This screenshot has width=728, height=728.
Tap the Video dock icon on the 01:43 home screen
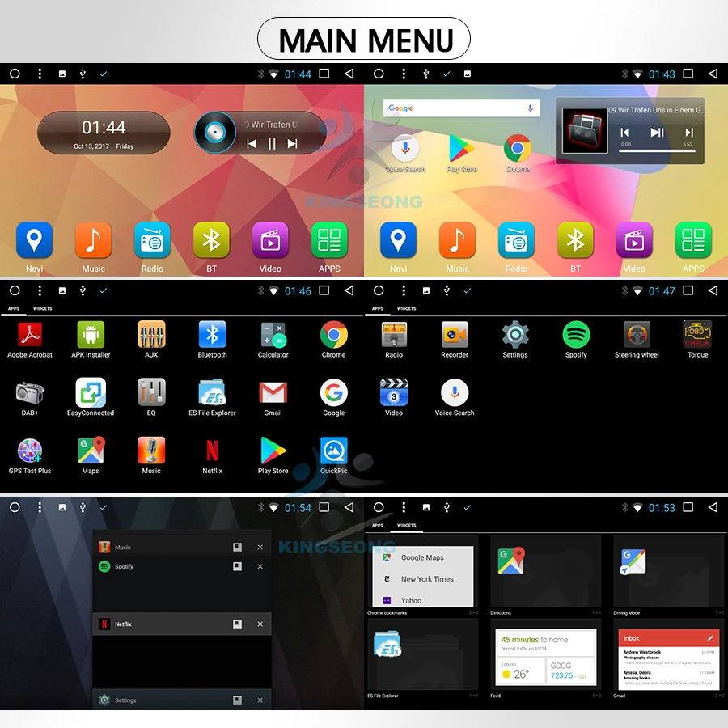click(634, 240)
